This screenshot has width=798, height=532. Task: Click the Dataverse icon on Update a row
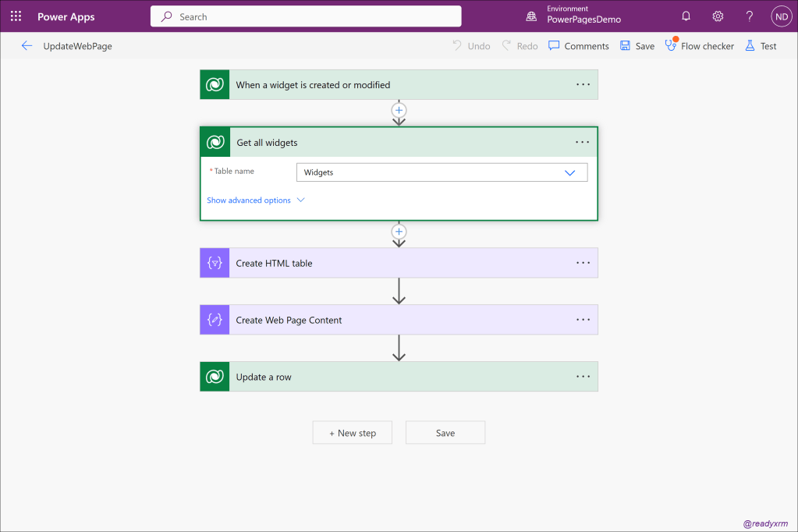click(x=215, y=377)
